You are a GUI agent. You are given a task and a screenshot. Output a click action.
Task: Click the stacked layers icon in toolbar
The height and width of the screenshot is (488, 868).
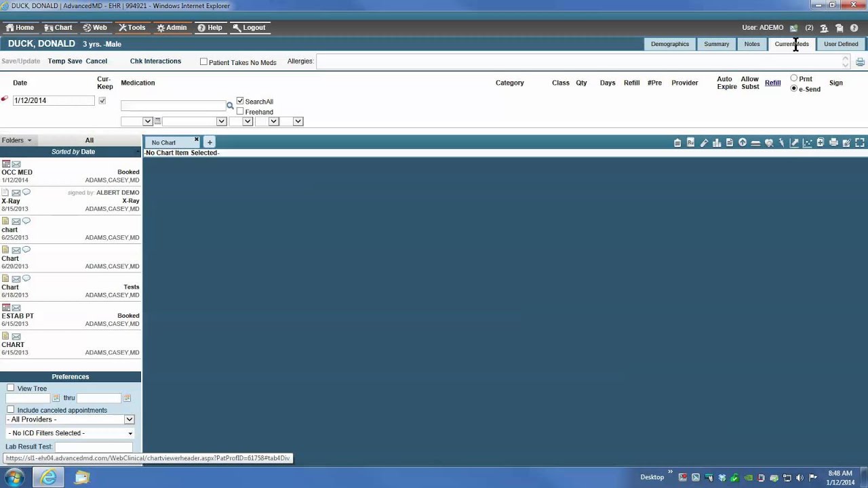point(755,142)
